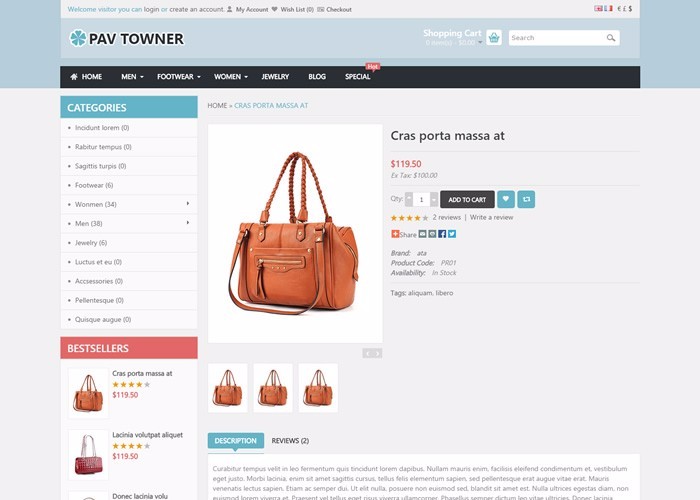Increase quantity with the plus stepper
The image size is (700, 500).
click(433, 200)
